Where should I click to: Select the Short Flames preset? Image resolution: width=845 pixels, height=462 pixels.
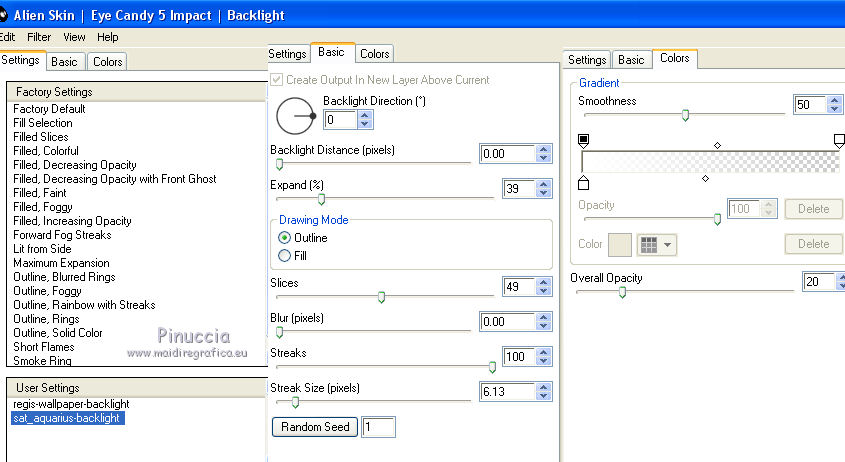(x=44, y=347)
